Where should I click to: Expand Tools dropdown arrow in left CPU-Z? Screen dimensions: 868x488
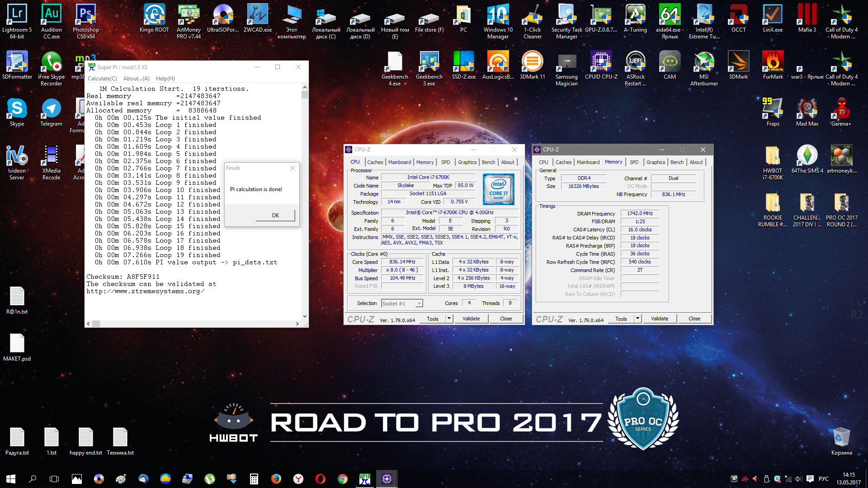[x=449, y=319]
